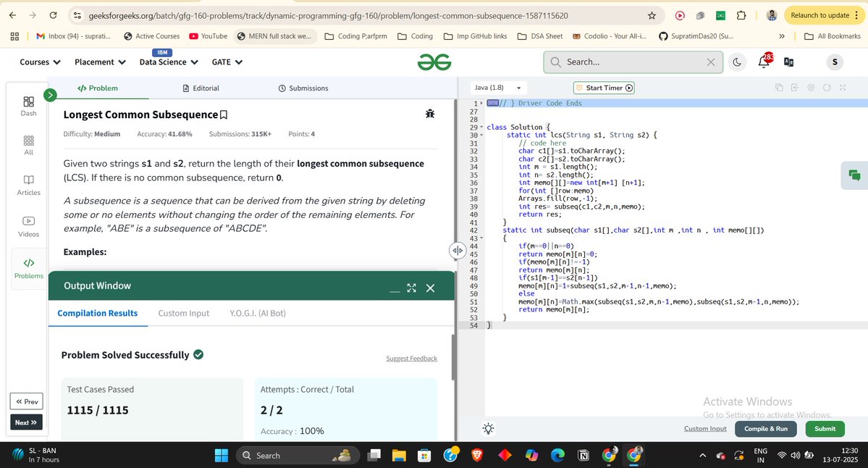Open the Windows Start button
The width and height of the screenshot is (868, 468).
[222, 455]
